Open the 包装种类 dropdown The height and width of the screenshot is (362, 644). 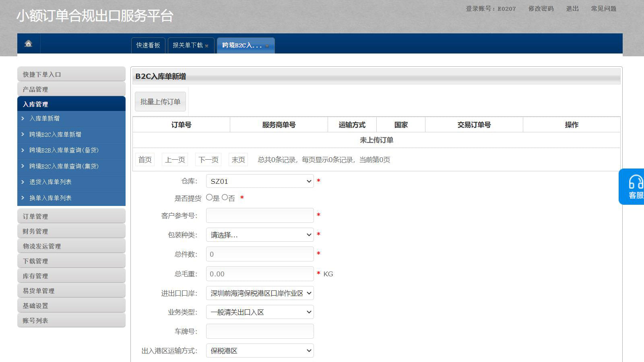(260, 235)
